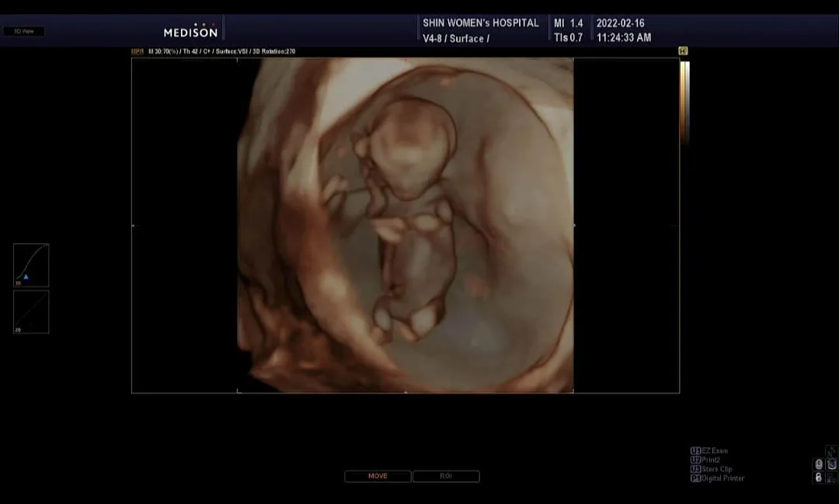Click the rendering parameters text line
The image size is (839, 504).
pyautogui.click(x=221, y=51)
